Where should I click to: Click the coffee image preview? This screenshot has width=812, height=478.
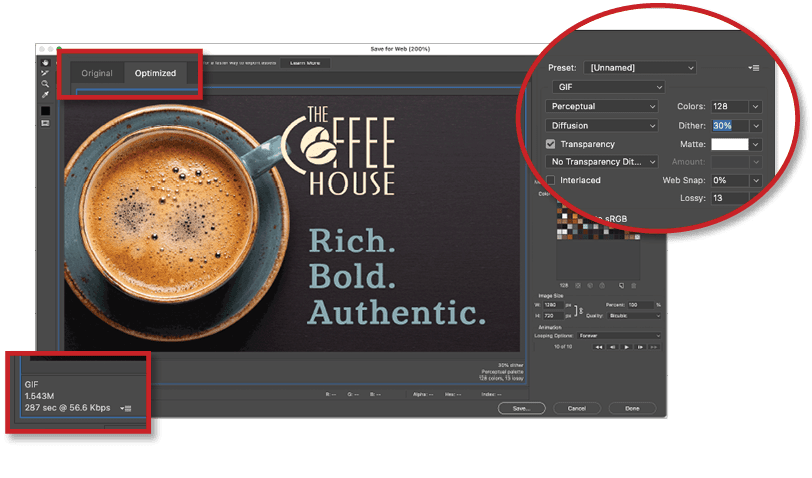point(292,223)
